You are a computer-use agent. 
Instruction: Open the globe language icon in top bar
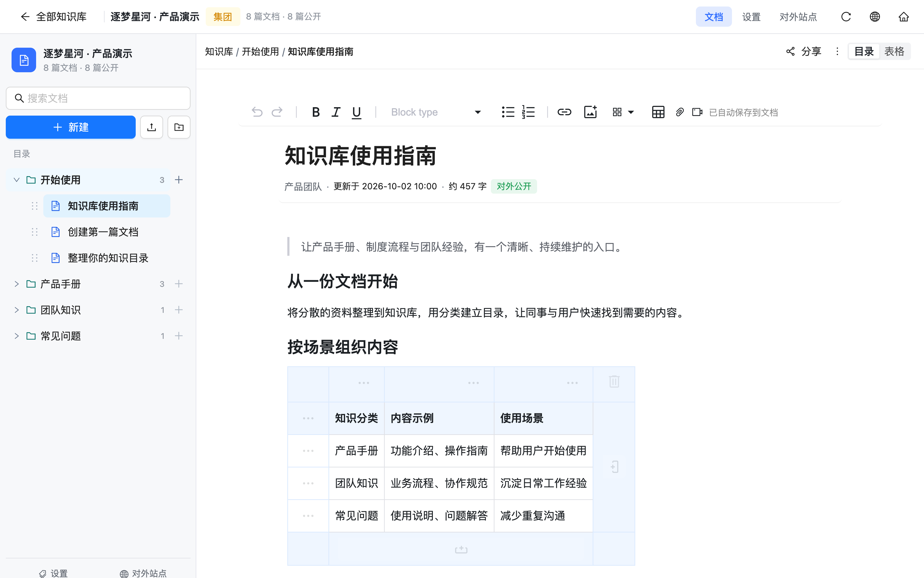click(x=875, y=16)
